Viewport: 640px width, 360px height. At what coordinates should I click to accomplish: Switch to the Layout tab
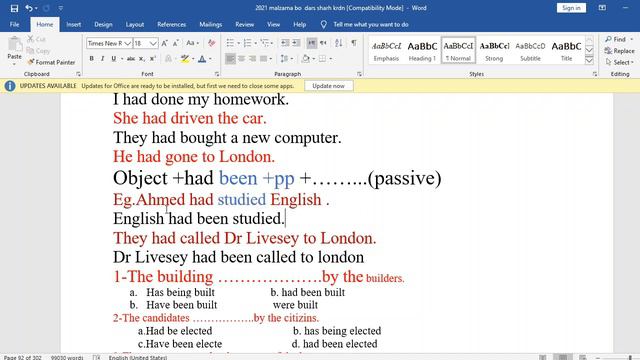click(135, 24)
